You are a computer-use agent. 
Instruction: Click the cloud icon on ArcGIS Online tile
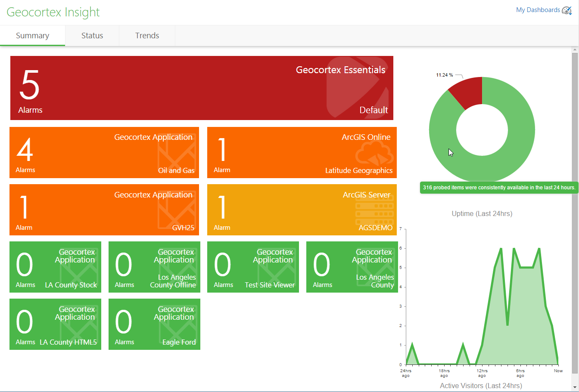(374, 153)
